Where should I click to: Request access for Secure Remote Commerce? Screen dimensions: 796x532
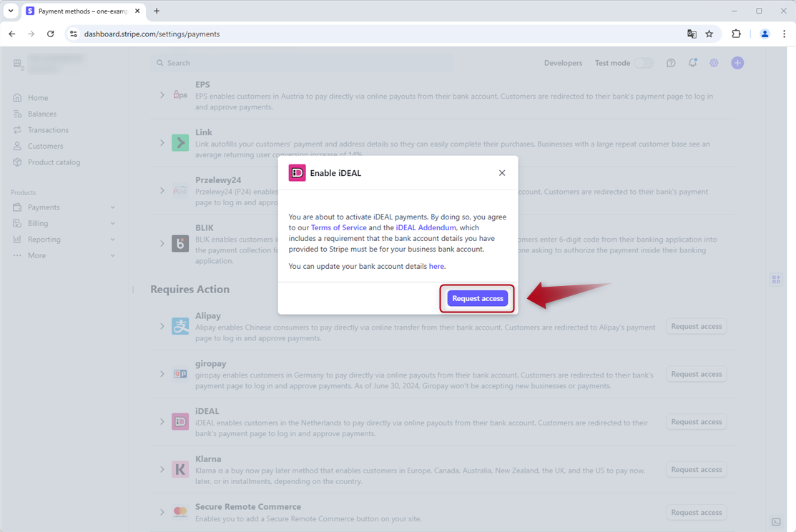coord(697,512)
